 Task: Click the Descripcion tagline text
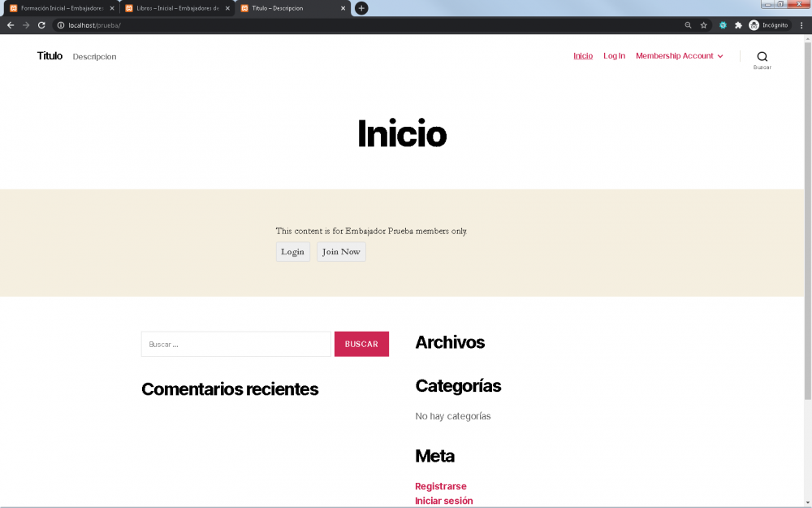tap(94, 57)
